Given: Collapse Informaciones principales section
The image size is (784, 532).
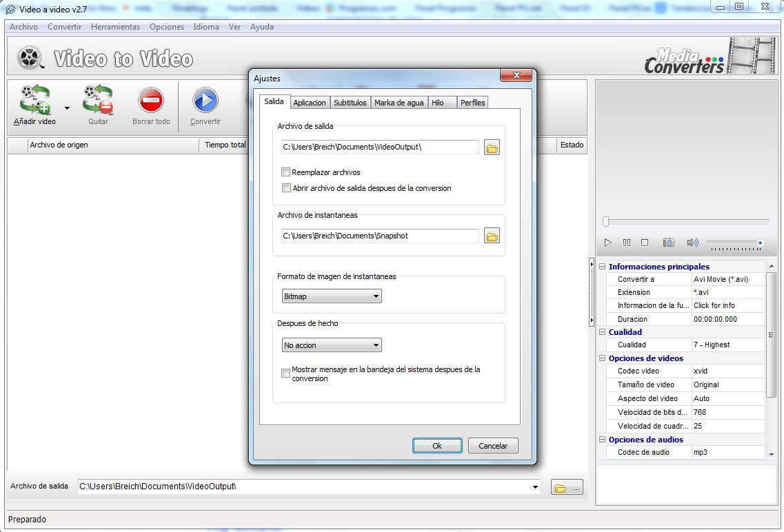Looking at the screenshot, I should pos(603,267).
